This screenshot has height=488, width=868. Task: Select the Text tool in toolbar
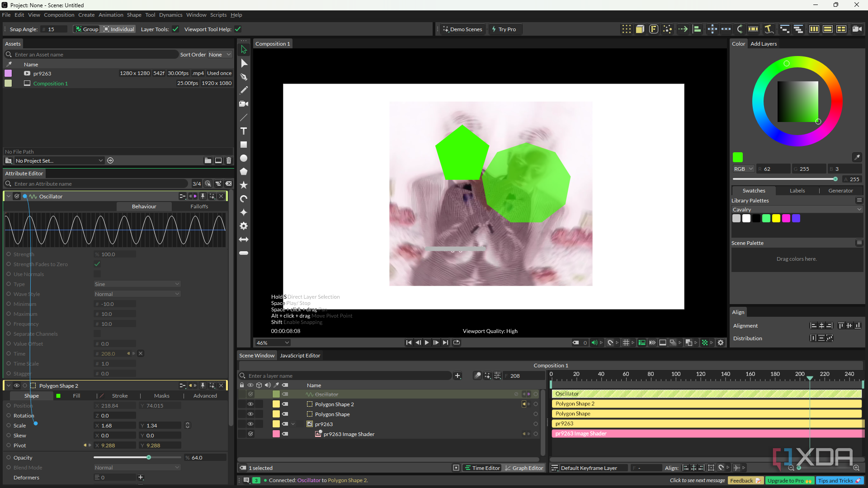[x=244, y=131]
